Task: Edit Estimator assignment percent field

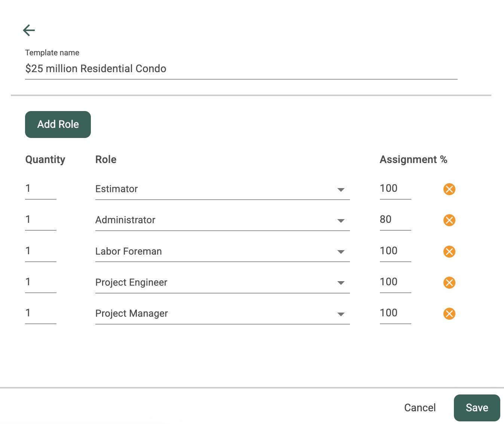Action: click(x=396, y=189)
